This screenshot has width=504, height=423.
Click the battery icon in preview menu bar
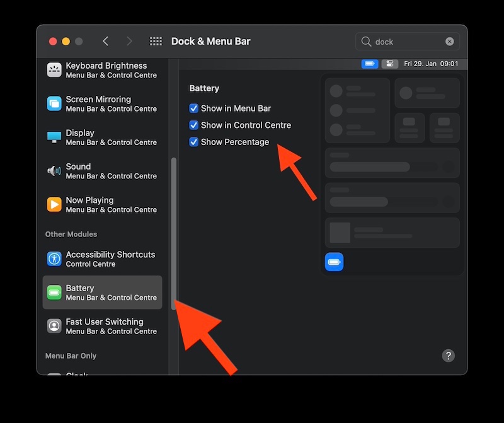point(370,64)
